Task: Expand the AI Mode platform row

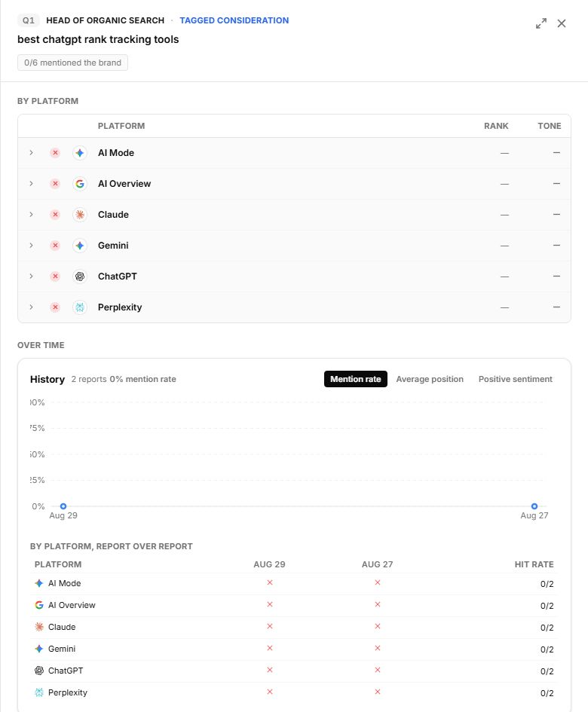Action: (x=31, y=152)
